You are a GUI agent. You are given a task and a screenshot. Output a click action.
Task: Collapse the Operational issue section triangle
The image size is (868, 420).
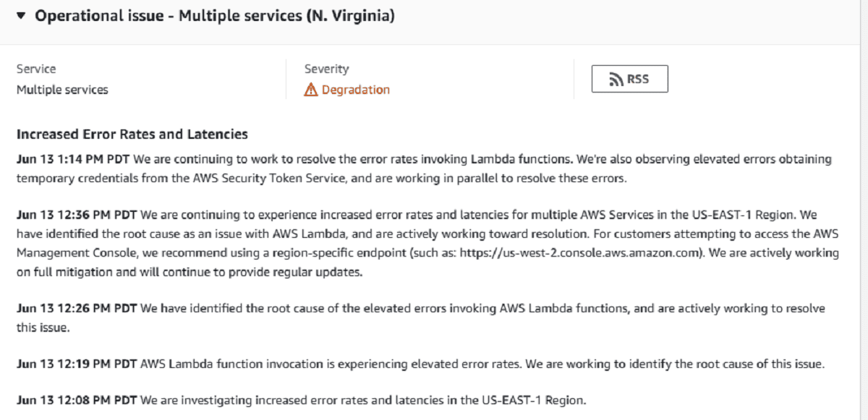[x=21, y=16]
